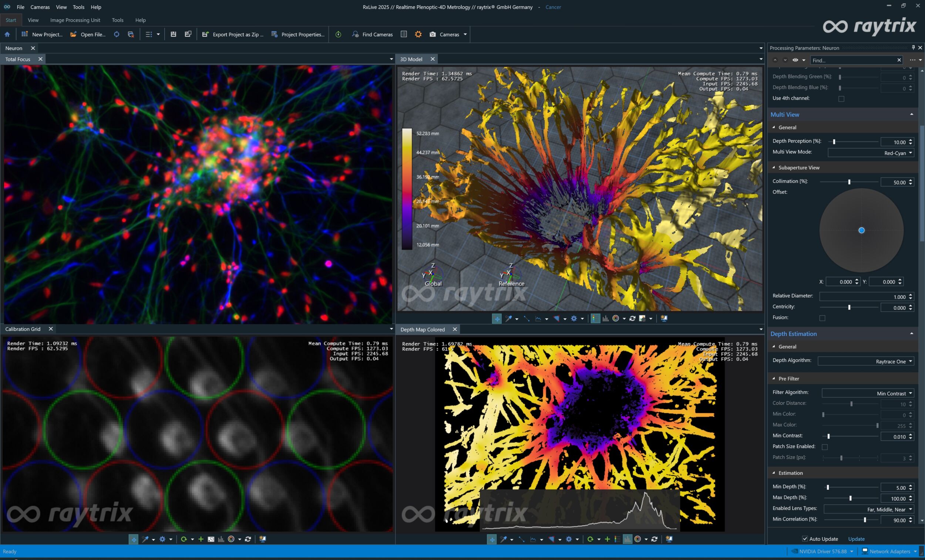The height and width of the screenshot is (560, 925).
Task: Open the Tools menu
Action: pos(78,7)
